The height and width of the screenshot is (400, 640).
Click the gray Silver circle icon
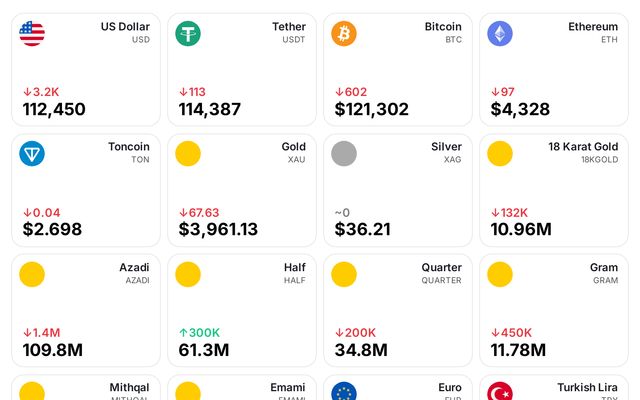[x=344, y=154]
